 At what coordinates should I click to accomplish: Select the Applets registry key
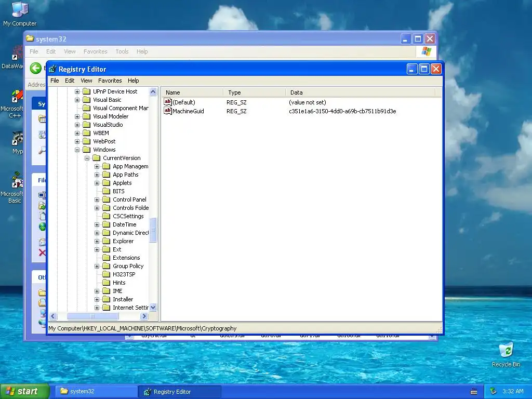point(122,183)
